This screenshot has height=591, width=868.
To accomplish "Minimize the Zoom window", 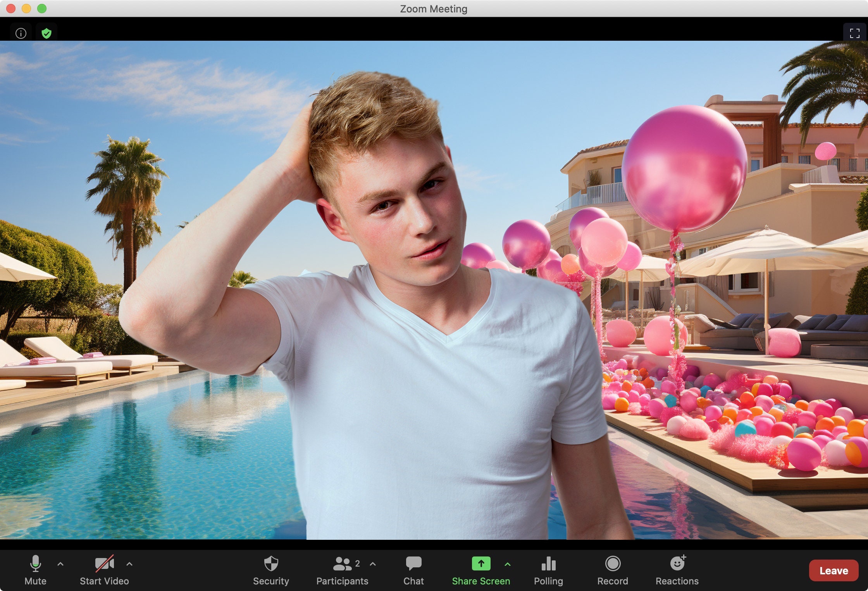I will [26, 8].
